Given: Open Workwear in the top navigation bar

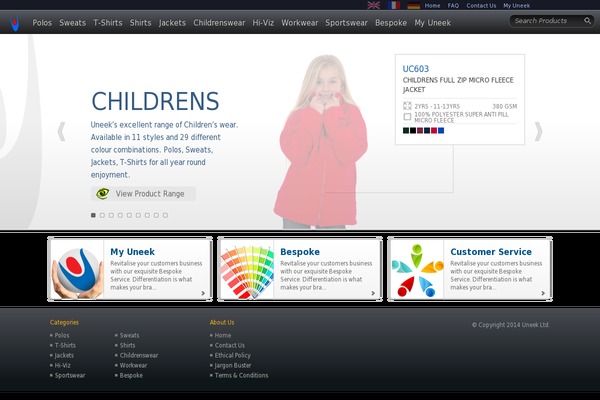Looking at the screenshot, I should coord(300,23).
